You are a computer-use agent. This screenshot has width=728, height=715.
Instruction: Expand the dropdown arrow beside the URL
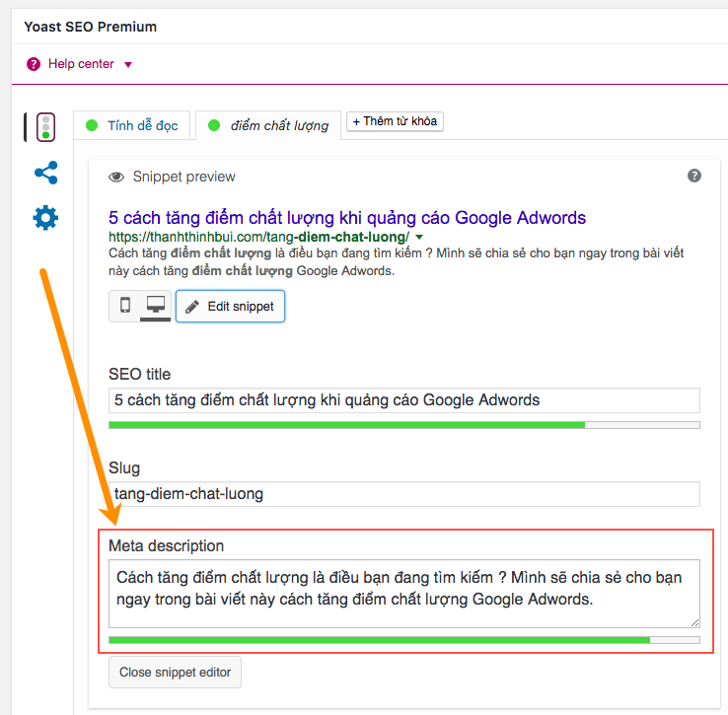point(419,238)
